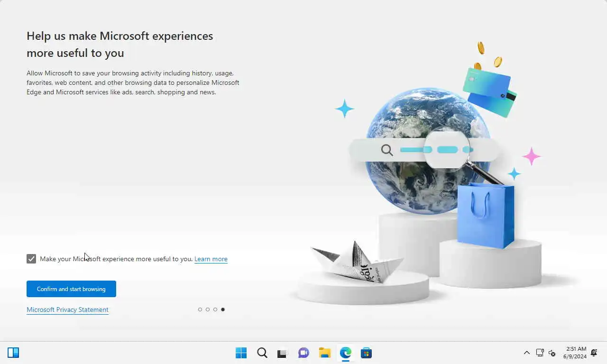Click the Microsoft Edge taskbar icon

(346, 353)
